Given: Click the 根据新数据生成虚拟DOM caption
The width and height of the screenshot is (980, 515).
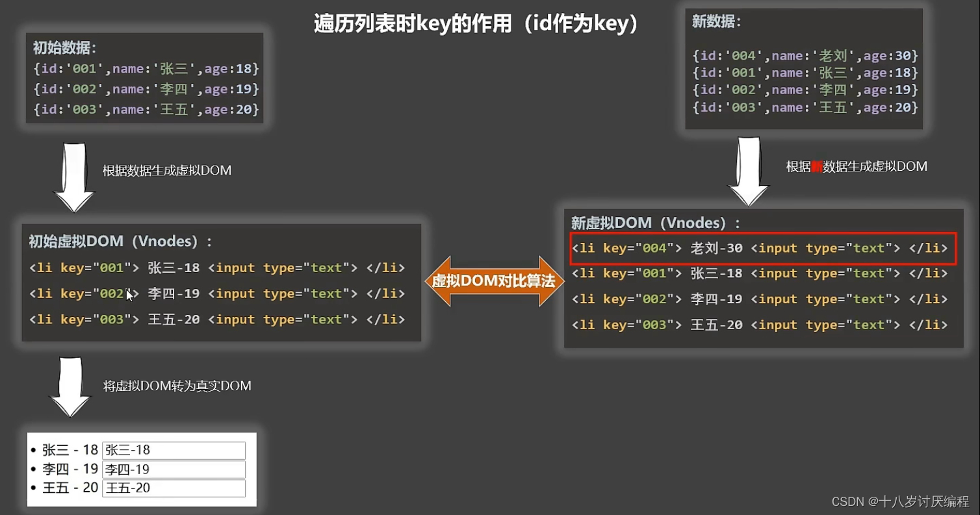Looking at the screenshot, I should tap(857, 167).
